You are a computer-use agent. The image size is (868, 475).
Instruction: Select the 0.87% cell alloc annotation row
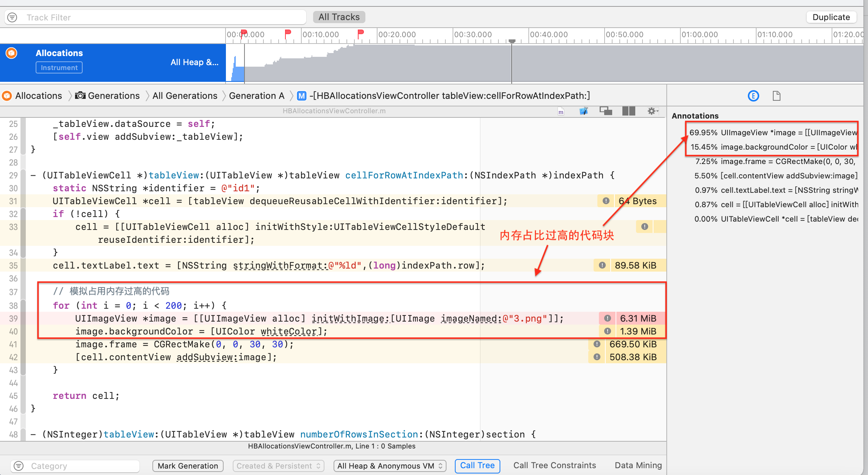point(776,205)
